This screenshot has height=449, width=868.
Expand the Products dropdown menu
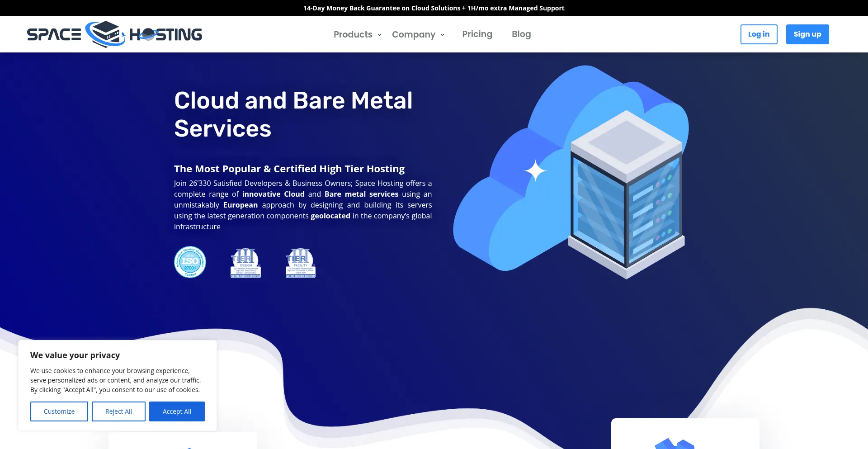358,34
